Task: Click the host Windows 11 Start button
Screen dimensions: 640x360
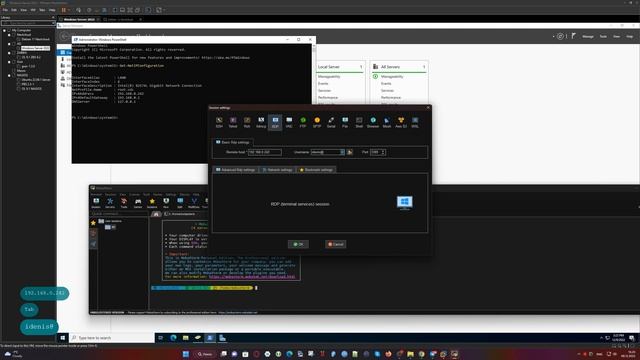Action: [186, 354]
